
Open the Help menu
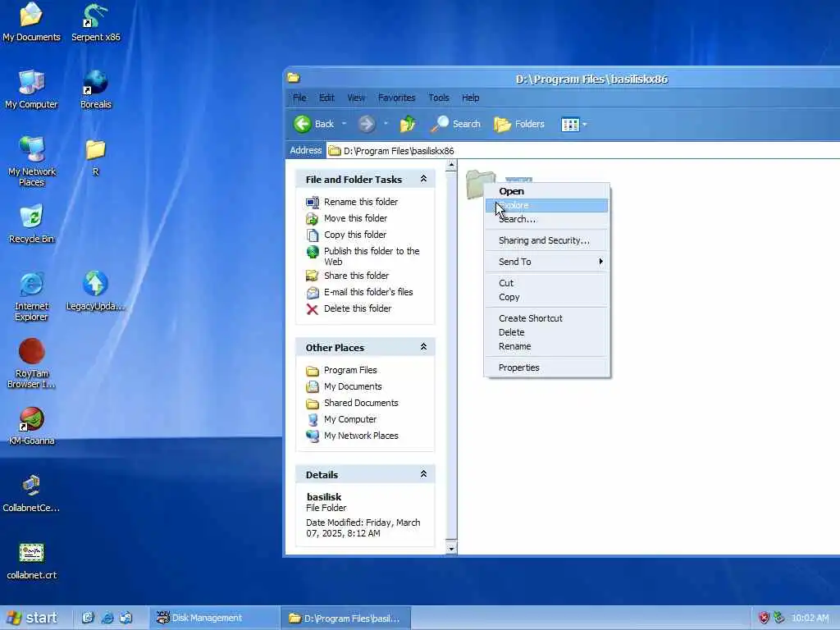click(470, 98)
